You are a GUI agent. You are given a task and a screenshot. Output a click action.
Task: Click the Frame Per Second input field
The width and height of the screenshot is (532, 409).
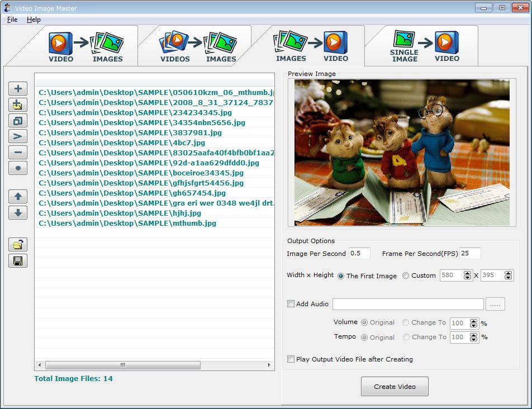point(470,253)
